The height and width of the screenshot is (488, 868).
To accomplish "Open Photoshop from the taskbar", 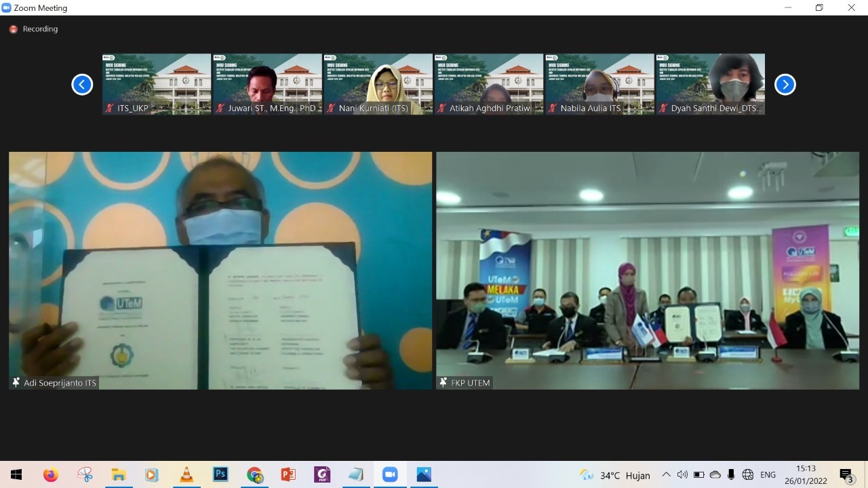I will [220, 474].
